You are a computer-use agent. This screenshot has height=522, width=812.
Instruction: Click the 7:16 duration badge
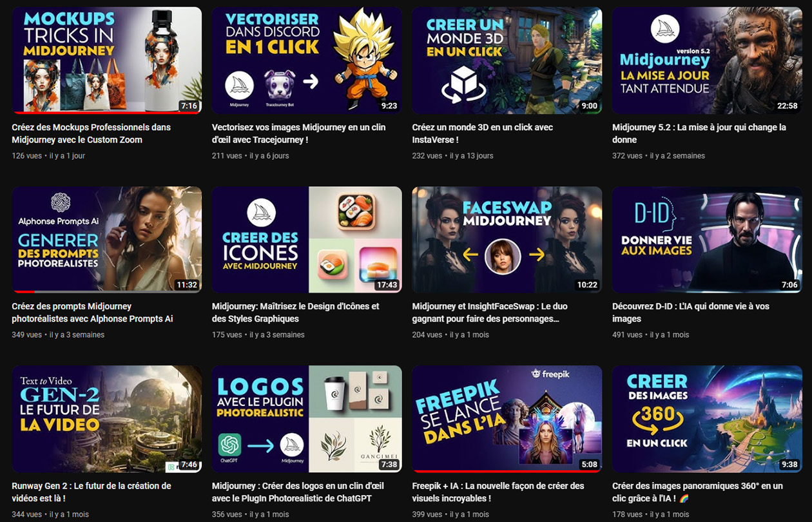189,106
